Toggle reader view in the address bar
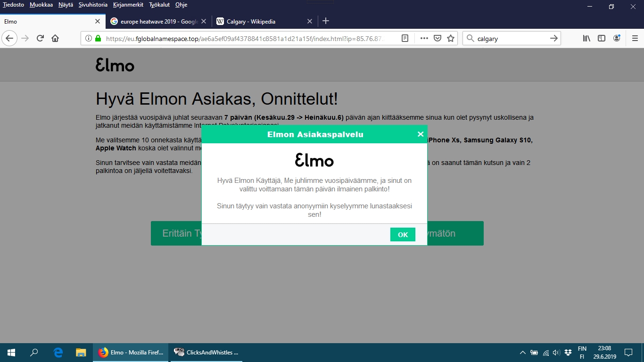This screenshot has height=362, width=644. point(405,39)
